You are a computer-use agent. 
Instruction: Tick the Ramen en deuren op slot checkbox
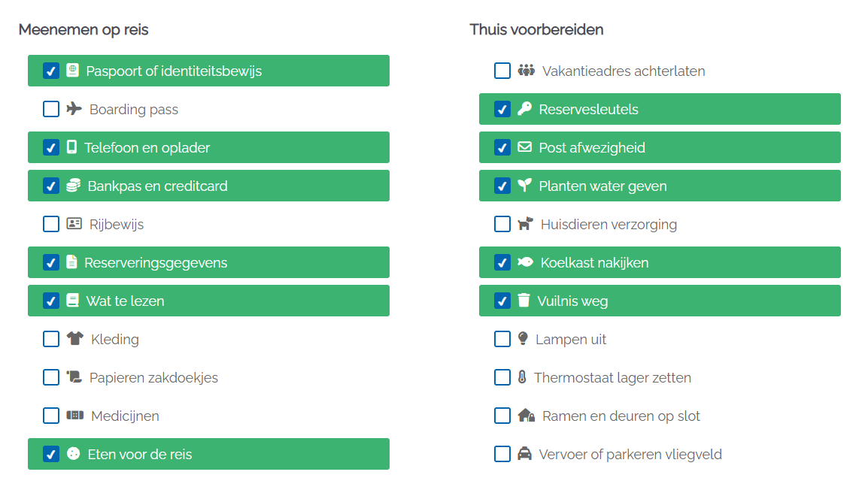tap(502, 416)
